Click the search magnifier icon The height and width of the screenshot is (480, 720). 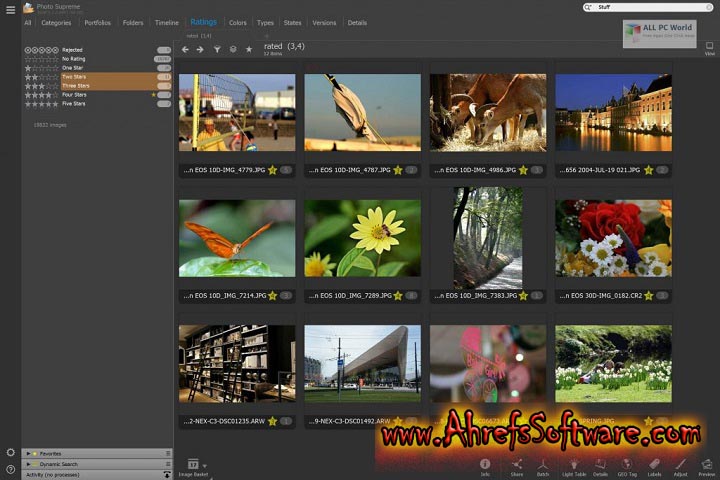[x=587, y=7]
